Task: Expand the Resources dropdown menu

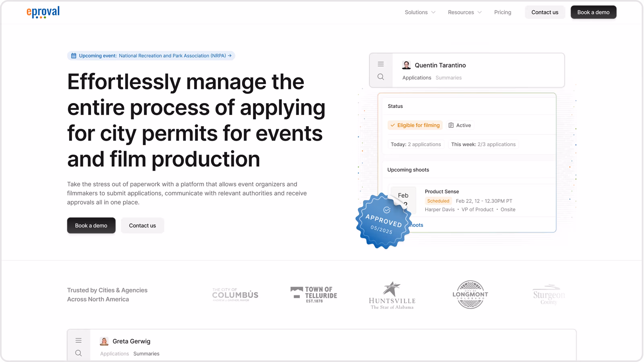Action: pos(464,12)
